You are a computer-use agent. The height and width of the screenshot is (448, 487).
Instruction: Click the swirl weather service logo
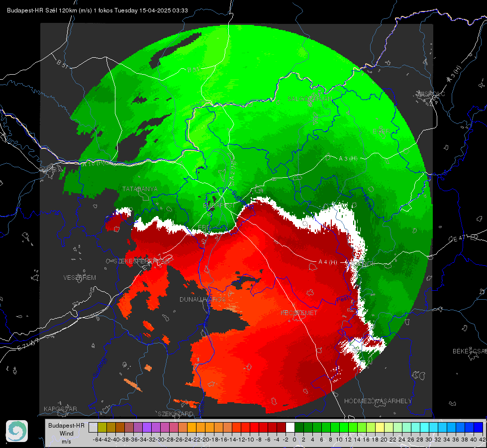click(17, 431)
